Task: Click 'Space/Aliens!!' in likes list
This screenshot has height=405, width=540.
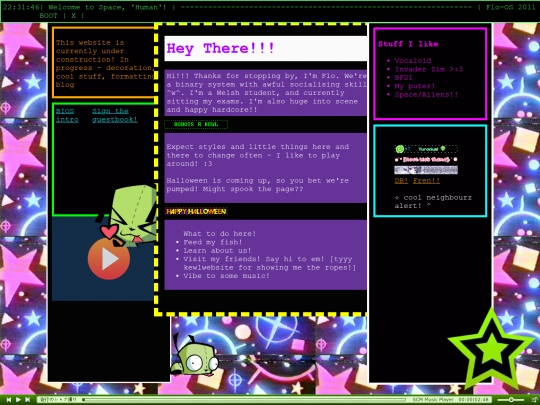Action: click(x=426, y=95)
